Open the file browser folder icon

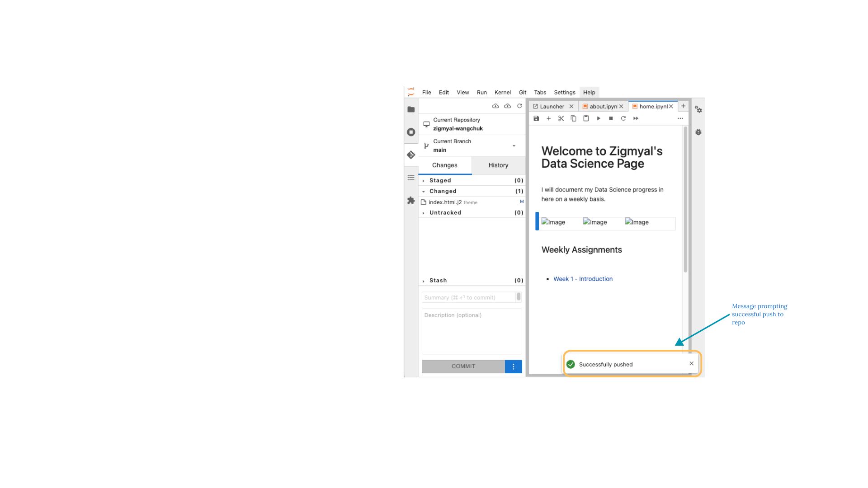[410, 109]
